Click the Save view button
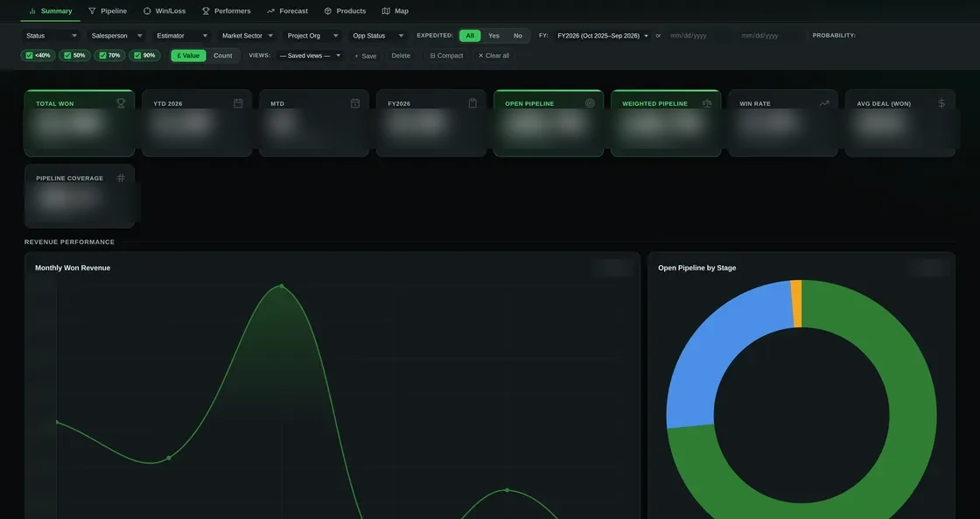This screenshot has height=519, width=980. (366, 56)
